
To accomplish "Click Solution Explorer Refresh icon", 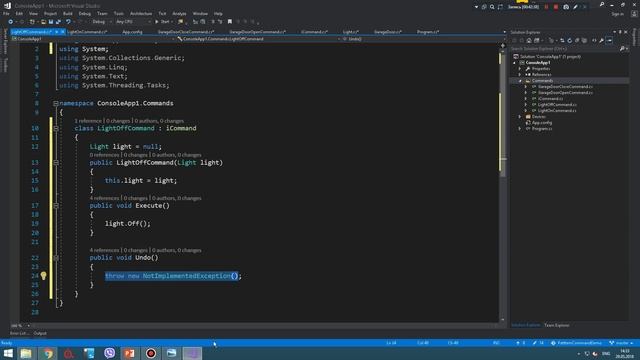I will coord(569,40).
